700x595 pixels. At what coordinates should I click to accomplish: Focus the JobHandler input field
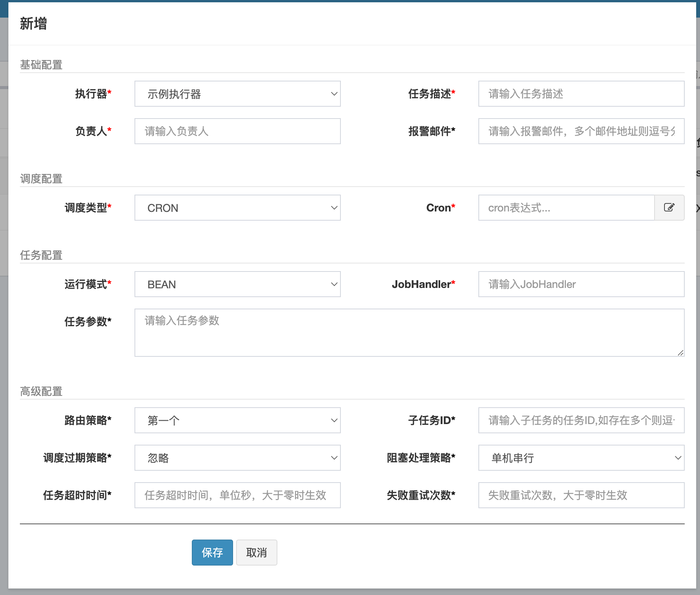[581, 284]
